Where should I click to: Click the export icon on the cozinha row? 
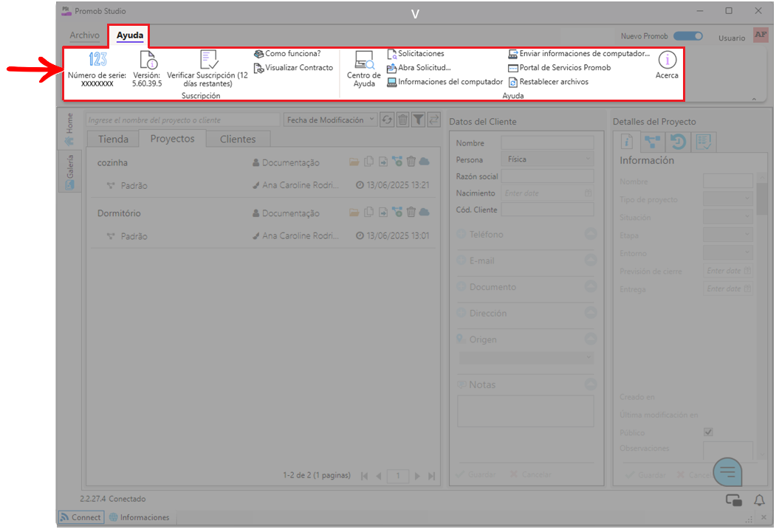pos(383,162)
